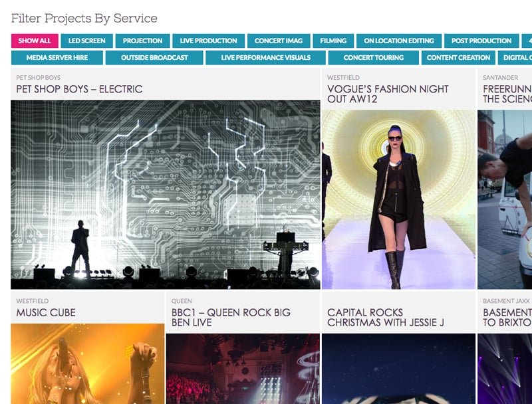
Task: Filter projects by Concert Touring
Action: (373, 58)
